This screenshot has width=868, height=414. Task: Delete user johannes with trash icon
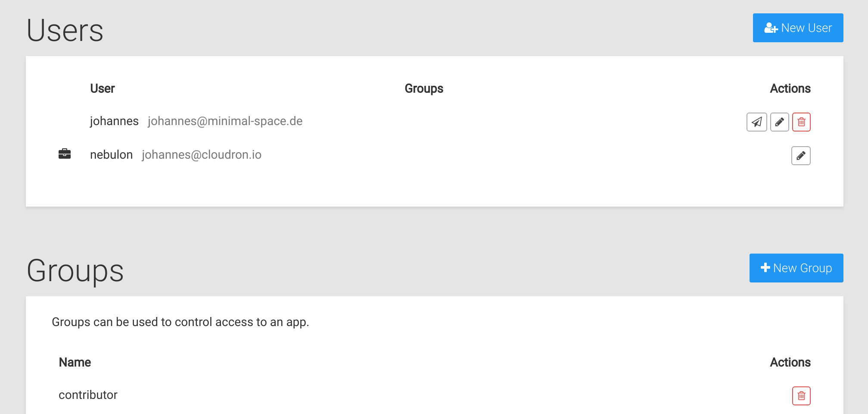[801, 122]
